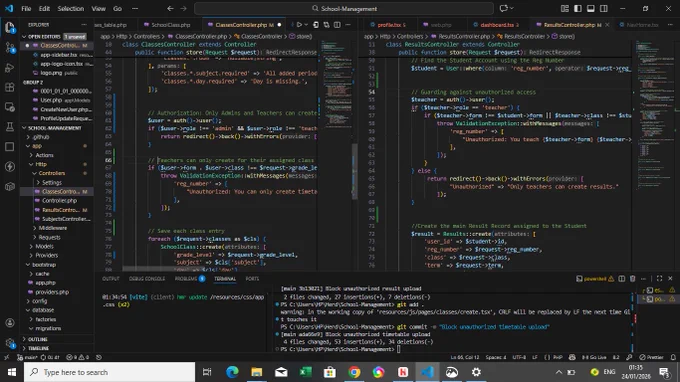
Task: Go forward with the navigation arrow
Action: coord(183,8)
